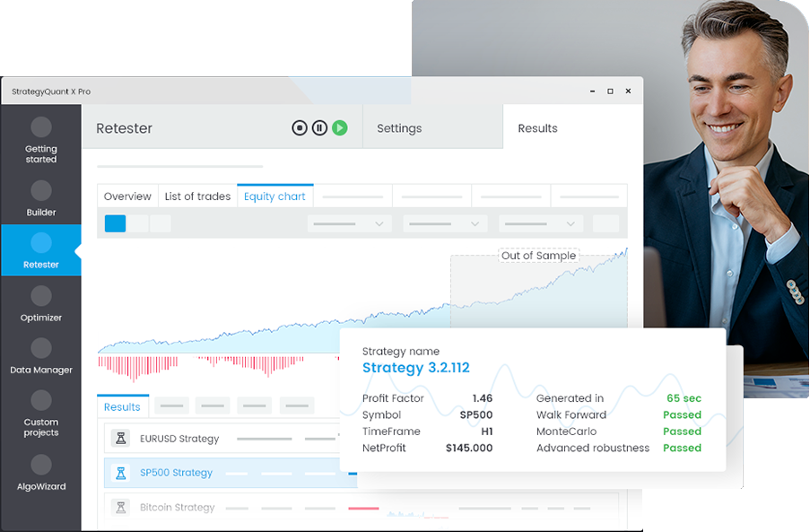Screen dimensions: 810x532
Task: Expand the first chart toolbar dropdown
Action: (x=349, y=223)
